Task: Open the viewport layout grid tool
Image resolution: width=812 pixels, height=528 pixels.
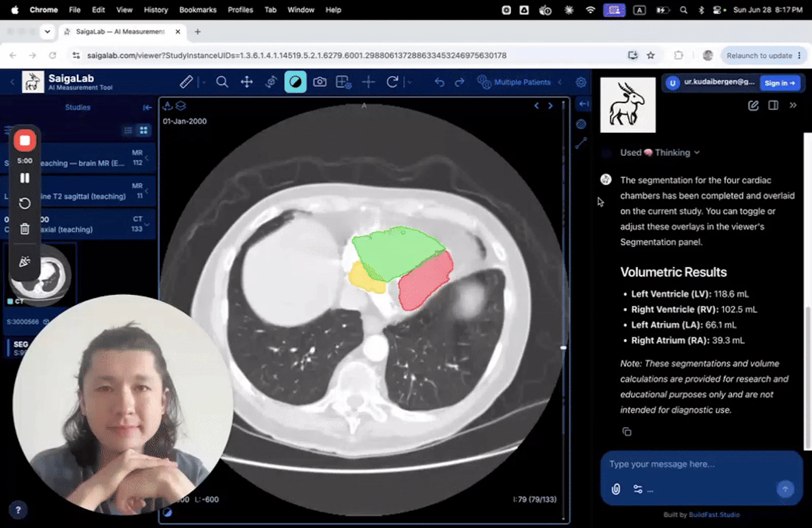Action: (344, 82)
